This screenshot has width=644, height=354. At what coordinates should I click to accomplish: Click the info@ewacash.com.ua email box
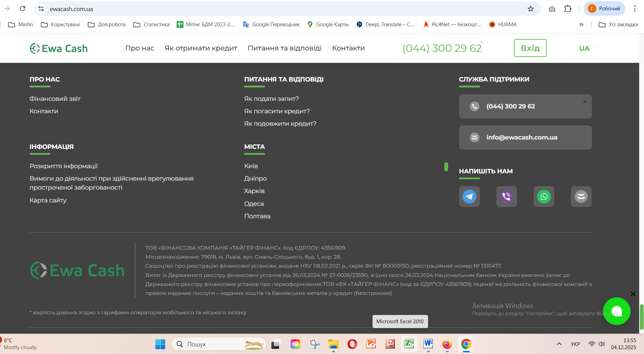coord(525,137)
